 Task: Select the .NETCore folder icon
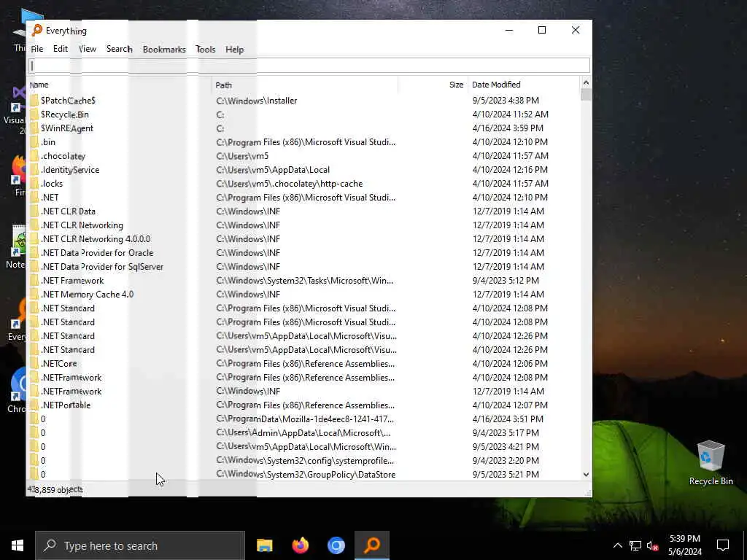[x=34, y=363]
